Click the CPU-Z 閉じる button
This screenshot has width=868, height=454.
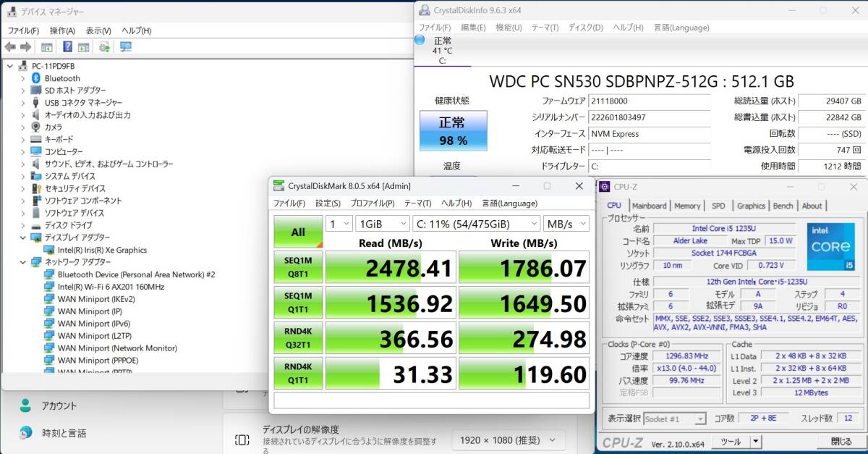pyautogui.click(x=841, y=441)
